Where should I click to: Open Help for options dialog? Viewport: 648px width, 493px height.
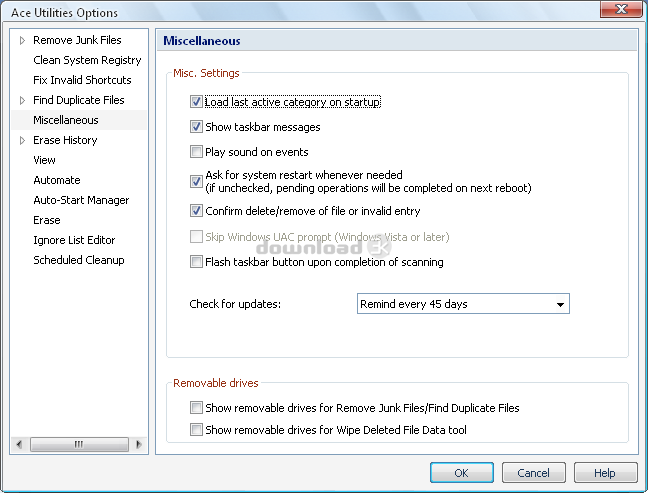(x=605, y=473)
